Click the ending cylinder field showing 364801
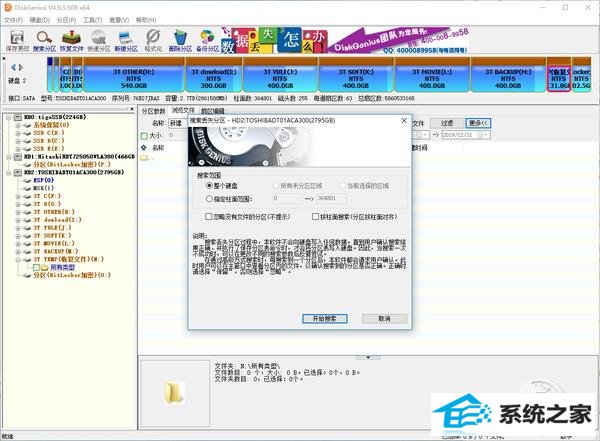Viewport: 600px width, 441px height. (331, 198)
